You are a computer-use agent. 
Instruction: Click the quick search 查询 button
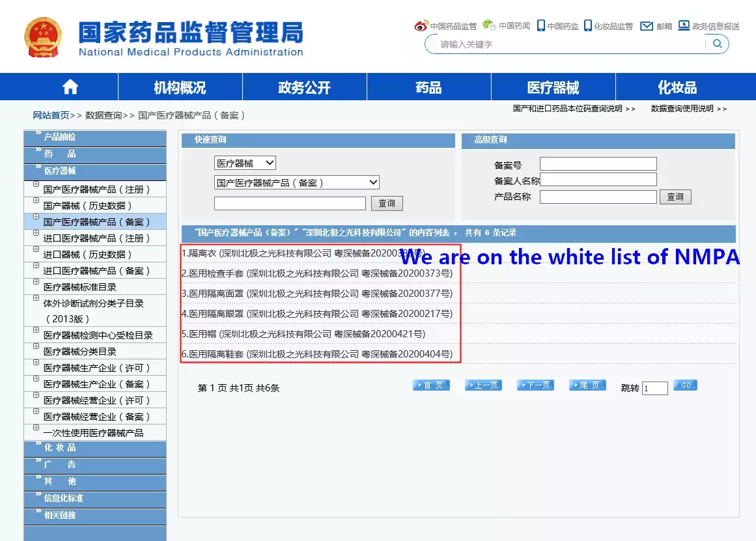[x=387, y=203]
